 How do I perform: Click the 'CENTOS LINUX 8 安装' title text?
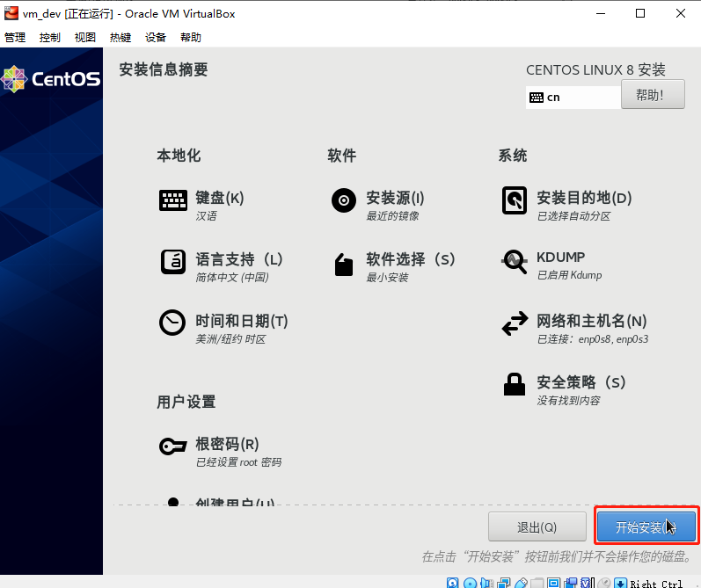(595, 69)
